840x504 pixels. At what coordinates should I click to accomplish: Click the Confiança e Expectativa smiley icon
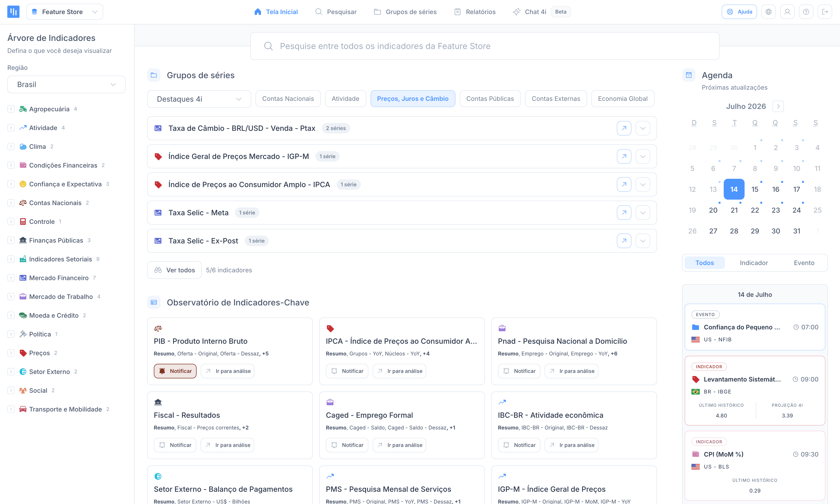click(23, 184)
